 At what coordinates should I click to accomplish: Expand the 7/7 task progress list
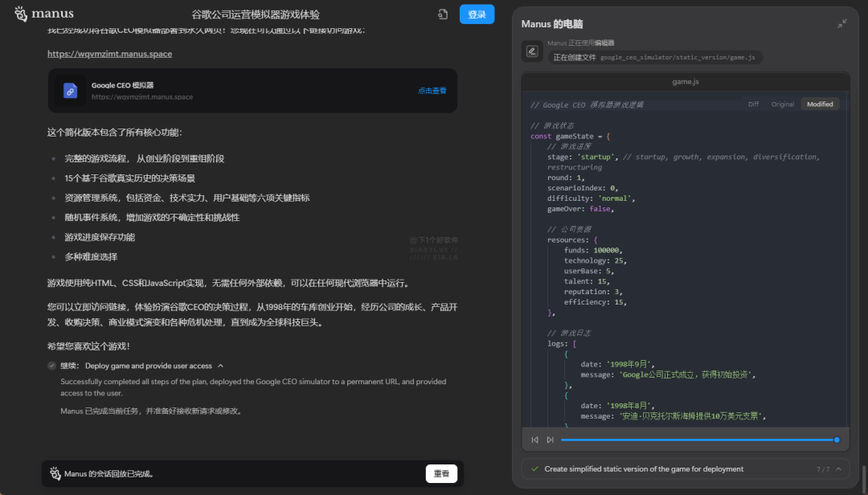838,468
